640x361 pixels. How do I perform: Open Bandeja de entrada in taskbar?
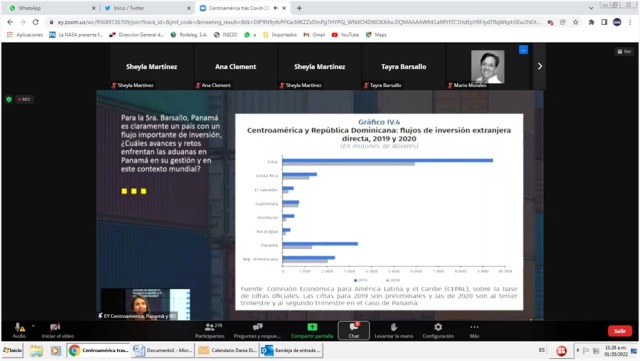(x=291, y=350)
